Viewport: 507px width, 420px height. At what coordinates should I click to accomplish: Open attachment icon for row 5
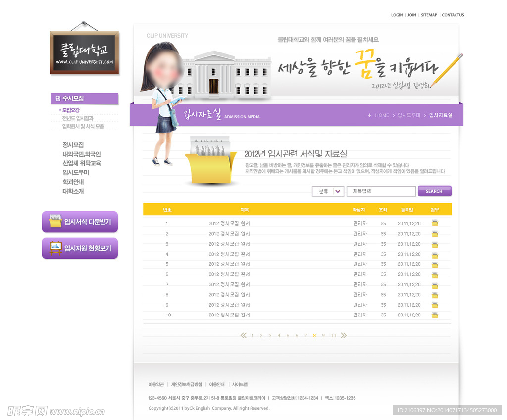tap(435, 264)
